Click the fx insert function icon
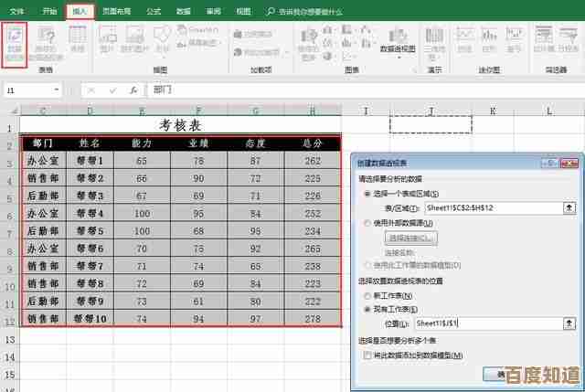This screenshot has width=585, height=392. coord(133,90)
